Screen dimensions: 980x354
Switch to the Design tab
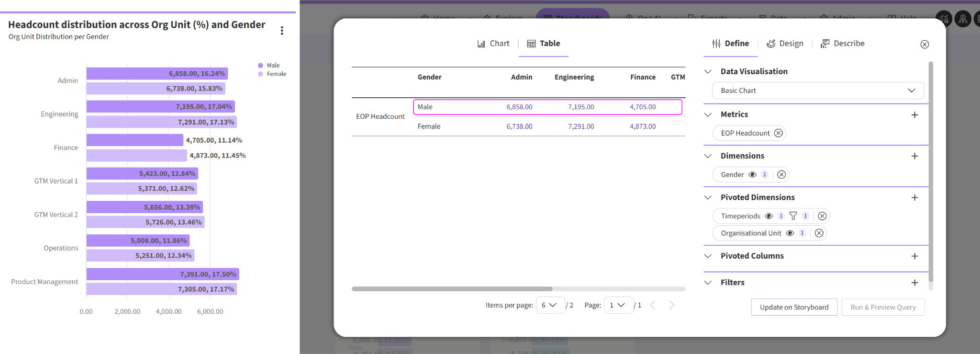(785, 44)
